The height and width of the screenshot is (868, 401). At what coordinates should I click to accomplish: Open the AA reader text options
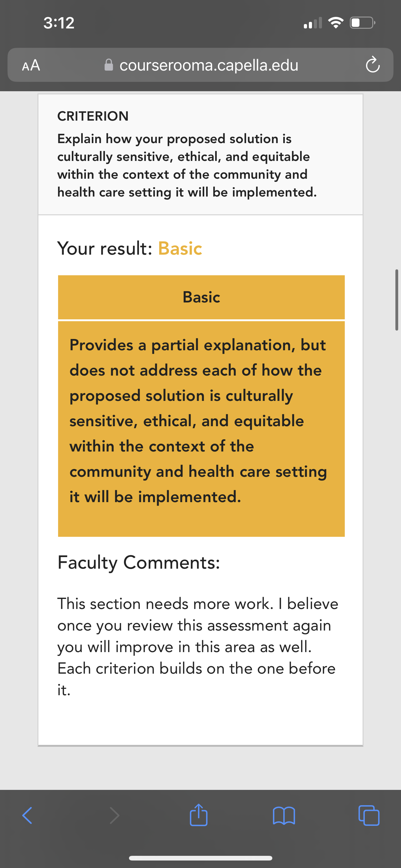[x=31, y=65]
